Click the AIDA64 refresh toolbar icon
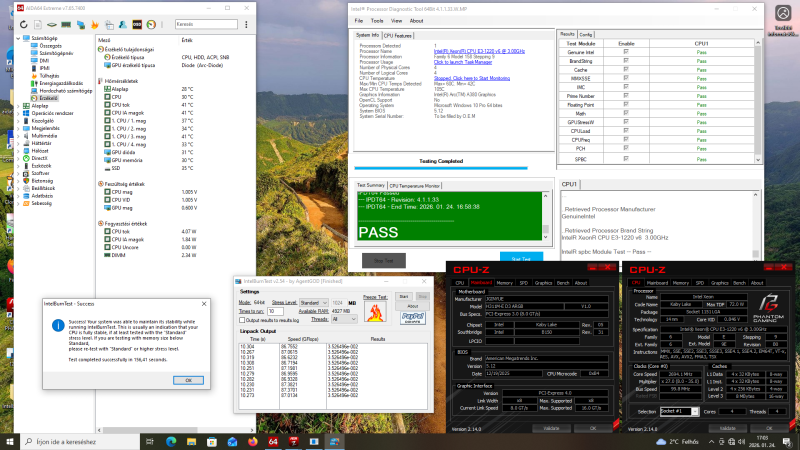The height and width of the screenshot is (450, 800). [23, 24]
